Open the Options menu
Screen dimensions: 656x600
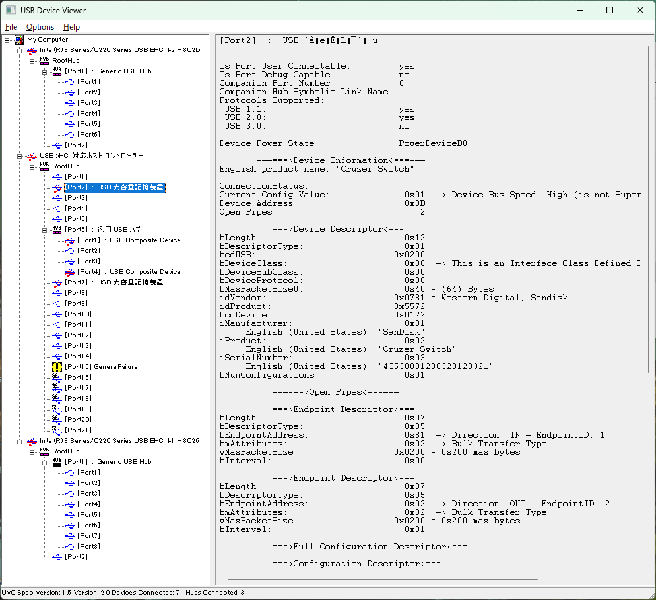pyautogui.click(x=40, y=27)
